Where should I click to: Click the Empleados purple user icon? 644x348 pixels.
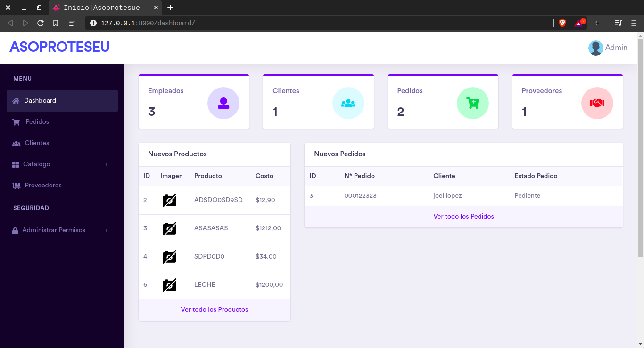click(x=223, y=103)
